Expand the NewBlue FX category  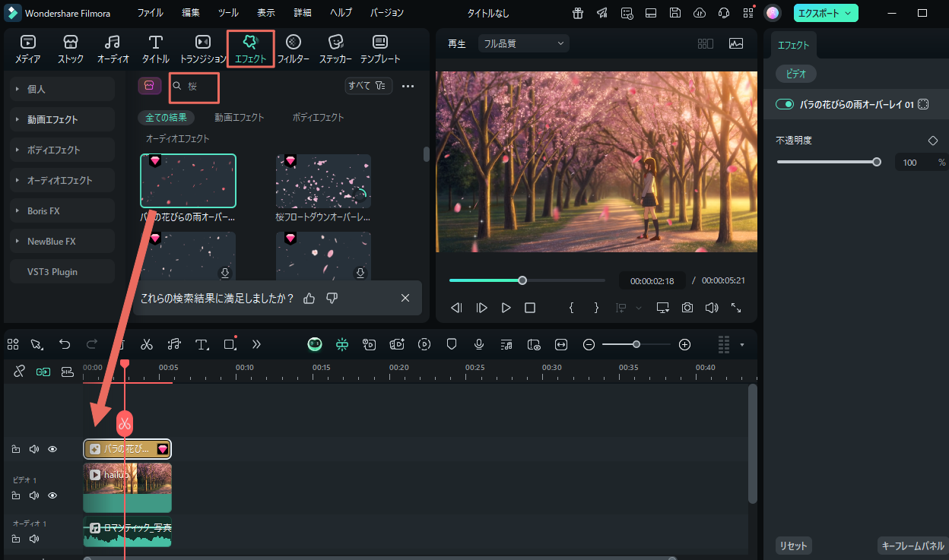click(x=62, y=241)
